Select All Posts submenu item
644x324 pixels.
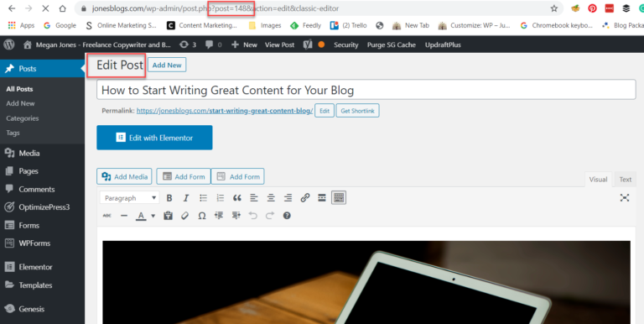[19, 89]
